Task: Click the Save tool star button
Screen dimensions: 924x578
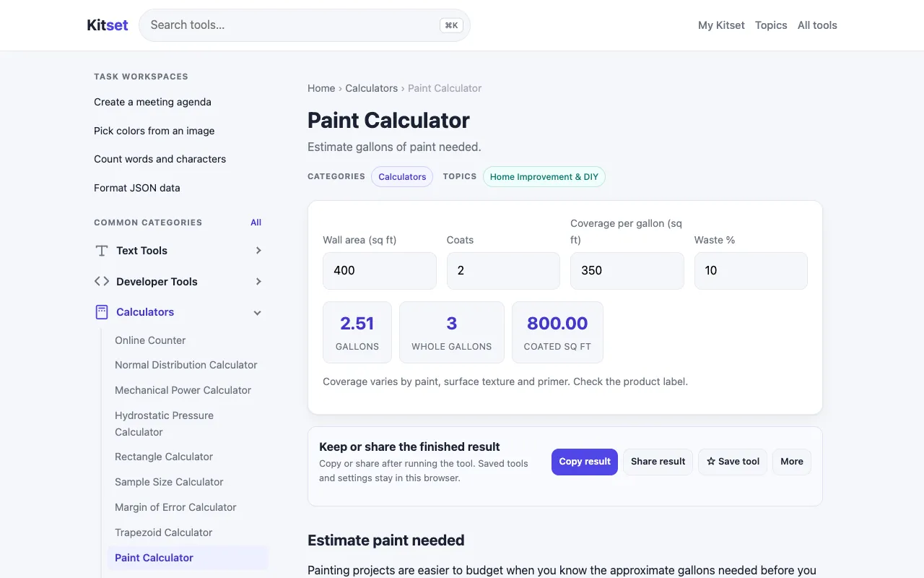Action: [x=733, y=462]
